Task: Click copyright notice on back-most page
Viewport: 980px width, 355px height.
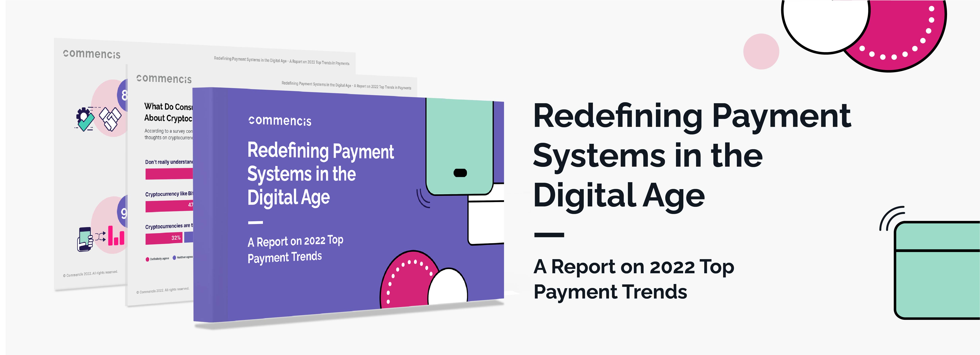Action: [90, 273]
